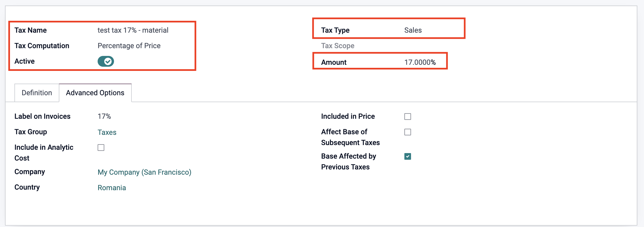Viewport: 644px width, 227px height.
Task: Click the Country label
Action: 27,187
